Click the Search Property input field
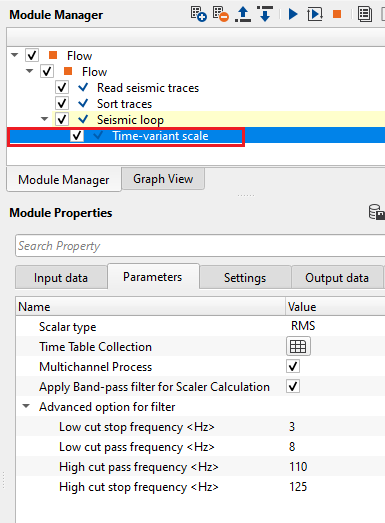 point(200,246)
